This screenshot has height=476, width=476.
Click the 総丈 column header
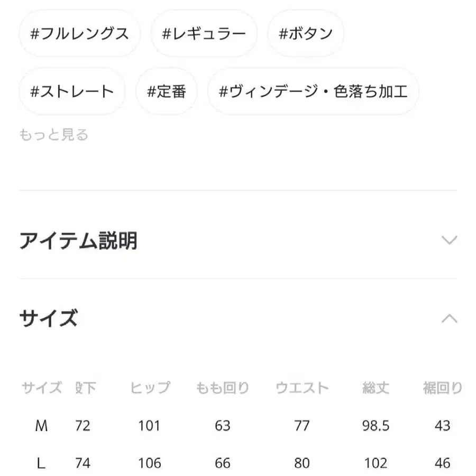pos(376,387)
